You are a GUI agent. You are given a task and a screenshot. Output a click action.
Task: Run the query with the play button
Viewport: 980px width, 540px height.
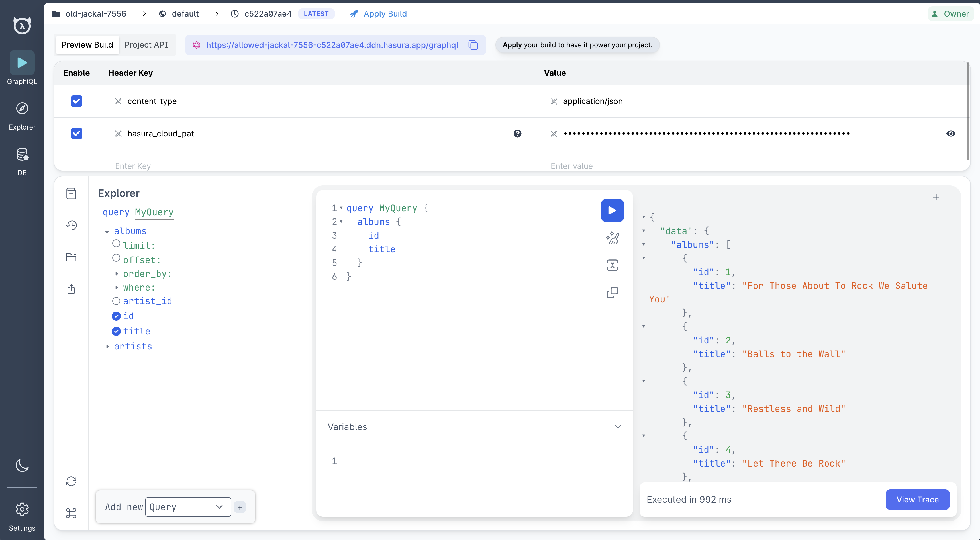pos(612,210)
